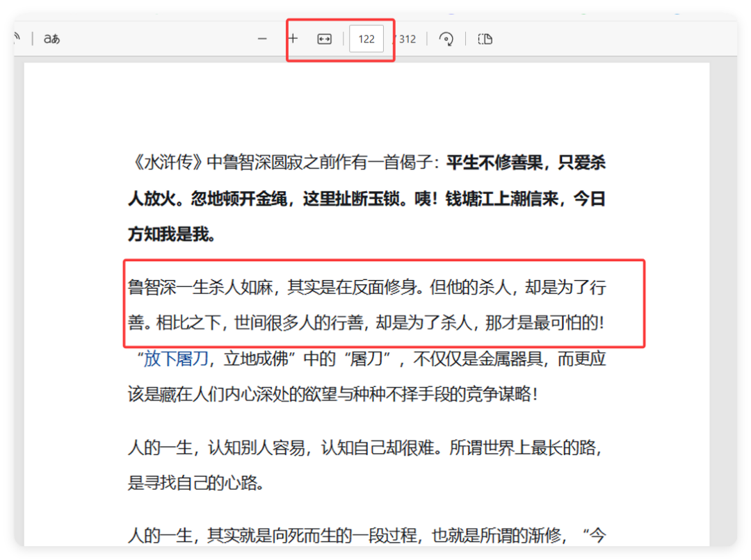
Task: Open the page view layout button
Action: coord(485,39)
